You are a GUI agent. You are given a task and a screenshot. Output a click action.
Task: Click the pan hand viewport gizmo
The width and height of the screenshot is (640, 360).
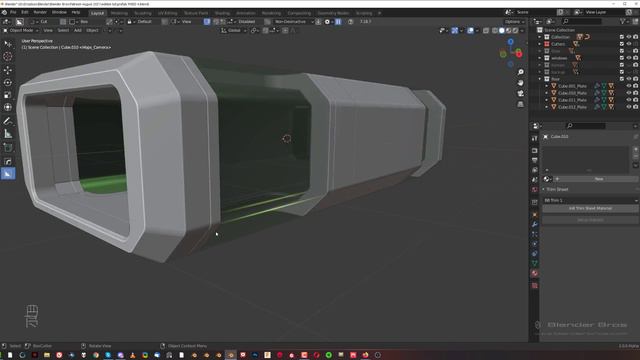point(520,82)
